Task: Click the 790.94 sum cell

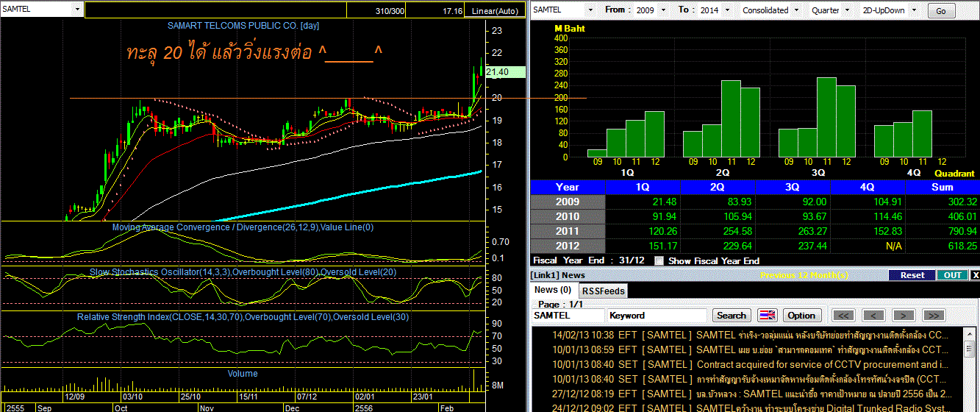Action: (943, 231)
